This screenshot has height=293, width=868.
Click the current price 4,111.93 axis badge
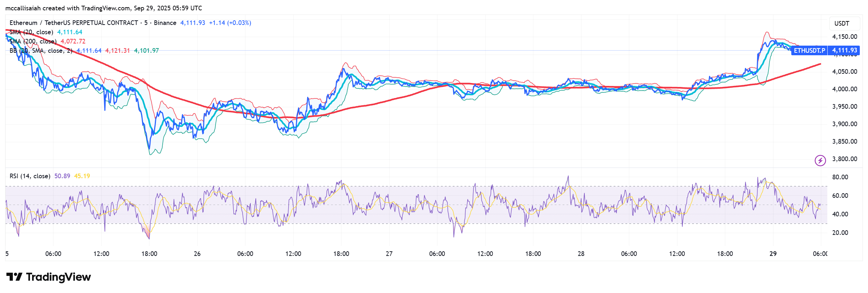tap(844, 51)
